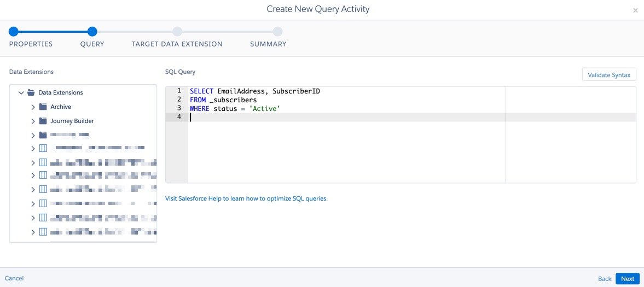Select the Target Data Extension step circle
Screen dimensions: 644x287
[177, 31]
